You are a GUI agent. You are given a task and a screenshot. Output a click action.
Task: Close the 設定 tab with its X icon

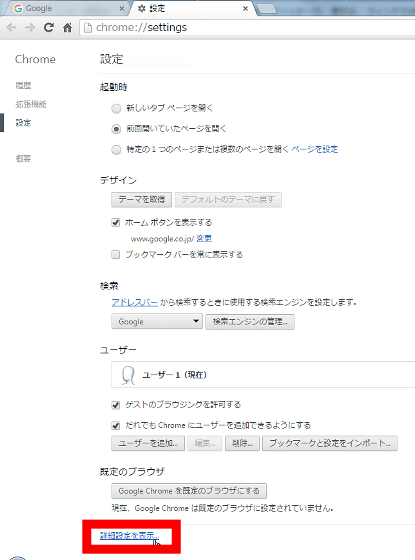[245, 9]
